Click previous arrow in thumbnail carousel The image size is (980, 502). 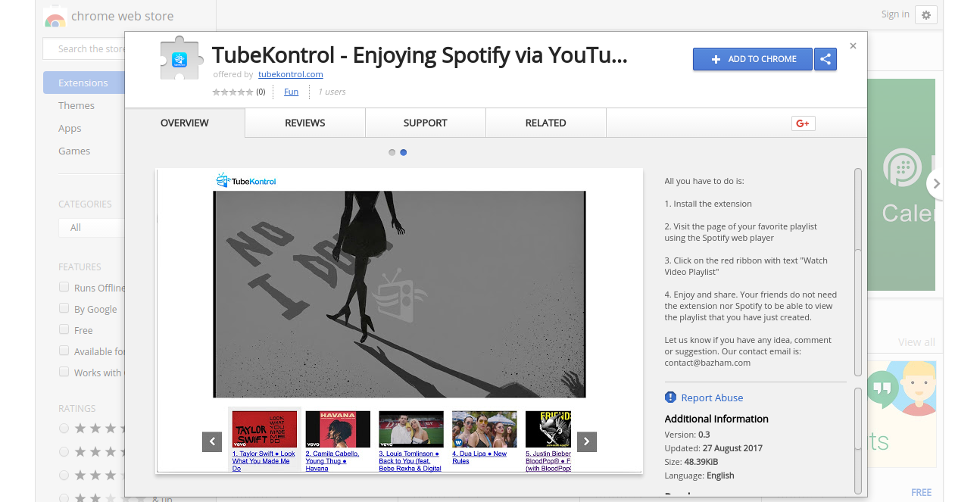point(212,441)
